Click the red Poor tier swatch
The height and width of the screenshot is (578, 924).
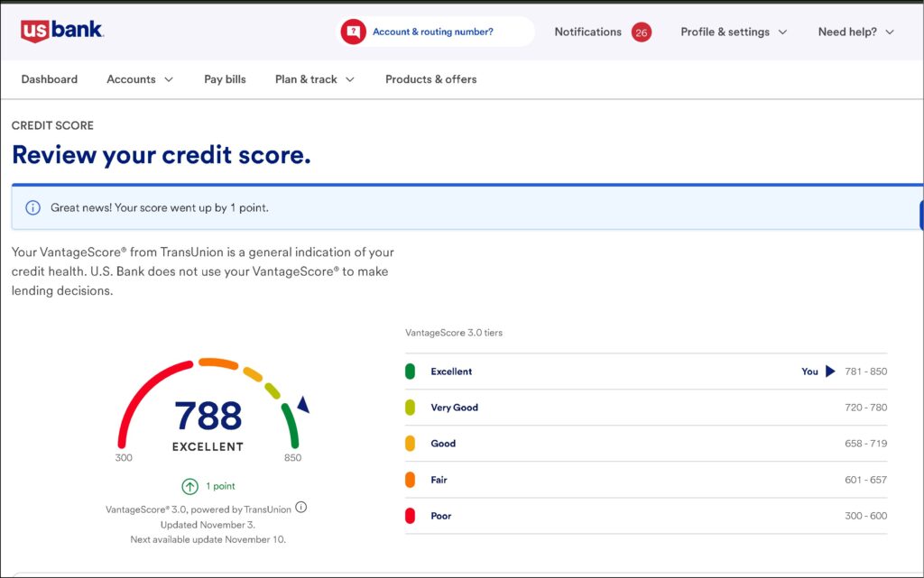(410, 516)
